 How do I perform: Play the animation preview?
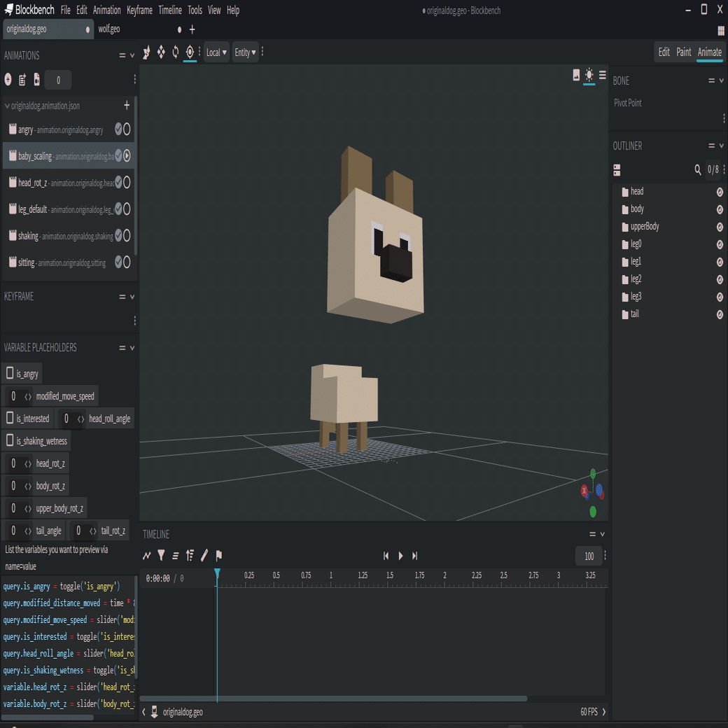point(400,556)
